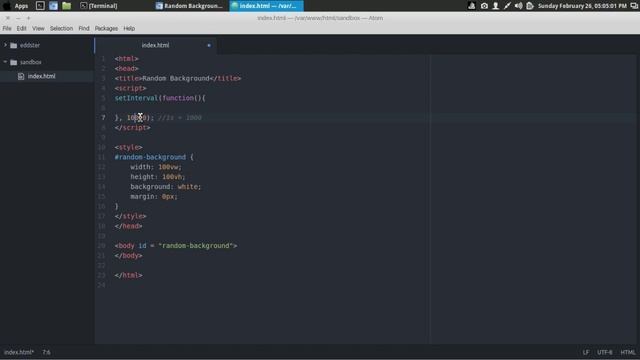Click the LF line ending selector
This screenshot has width=640, height=360.
pos(586,352)
